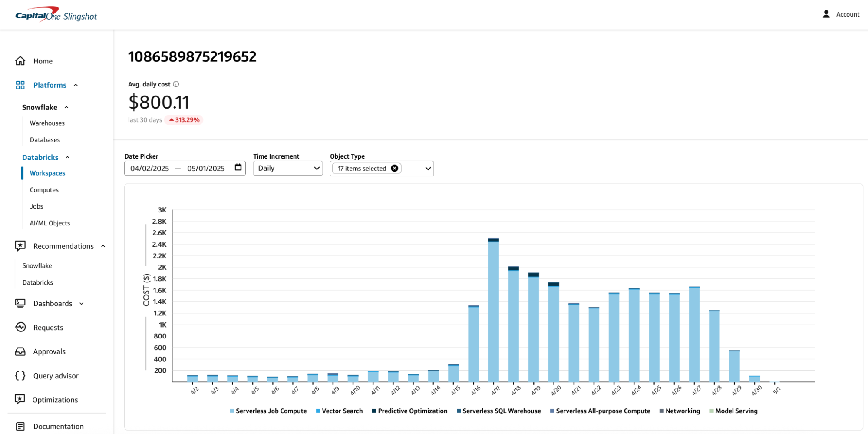Screen dimensions: 868x434
Task: Open Query advisor
Action: coord(56,376)
